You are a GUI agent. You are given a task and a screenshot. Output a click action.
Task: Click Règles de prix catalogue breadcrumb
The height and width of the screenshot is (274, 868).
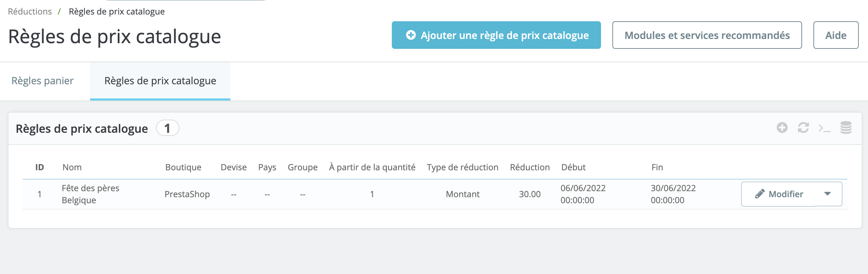[x=117, y=11]
